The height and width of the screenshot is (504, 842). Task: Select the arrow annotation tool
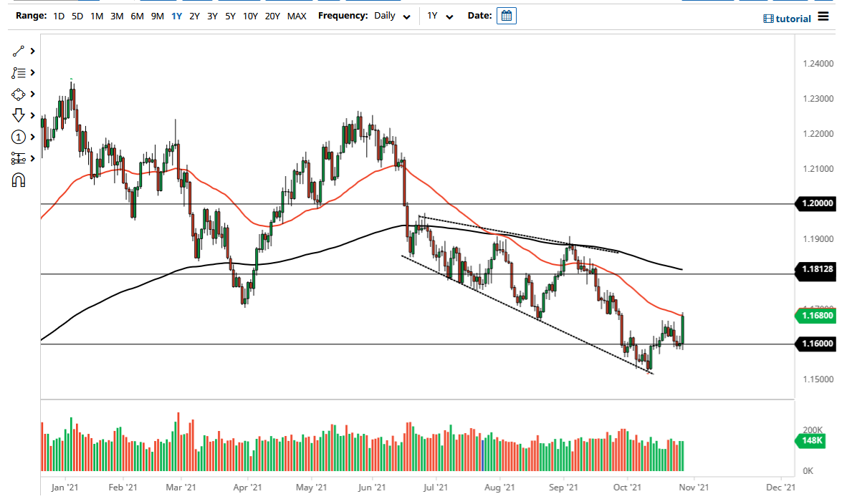coord(18,115)
